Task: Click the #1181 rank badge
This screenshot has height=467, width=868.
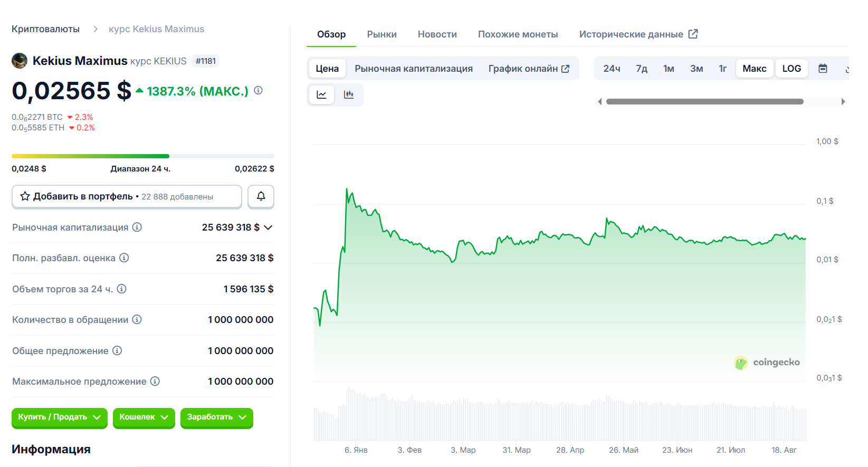Action: point(206,61)
